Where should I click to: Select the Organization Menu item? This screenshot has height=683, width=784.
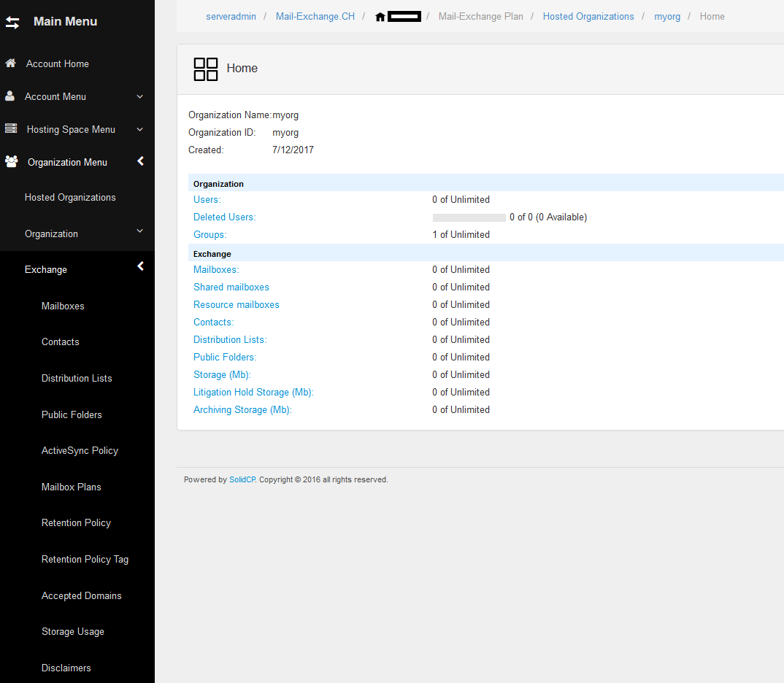[67, 163]
